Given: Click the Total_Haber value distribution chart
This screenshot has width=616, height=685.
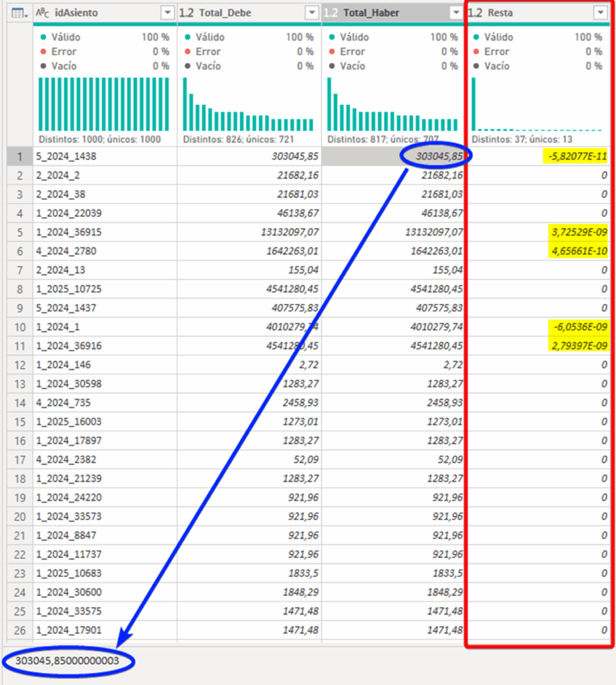Looking at the screenshot, I should click(393, 104).
